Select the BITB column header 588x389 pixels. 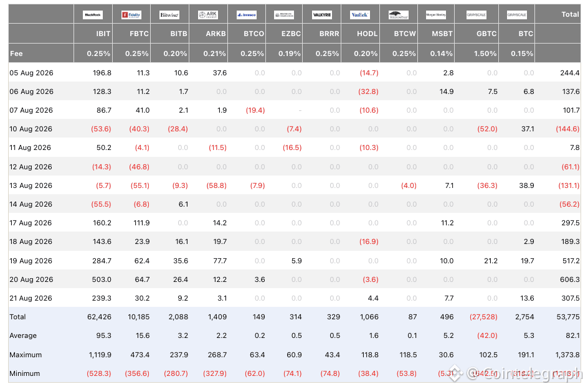[x=179, y=34]
